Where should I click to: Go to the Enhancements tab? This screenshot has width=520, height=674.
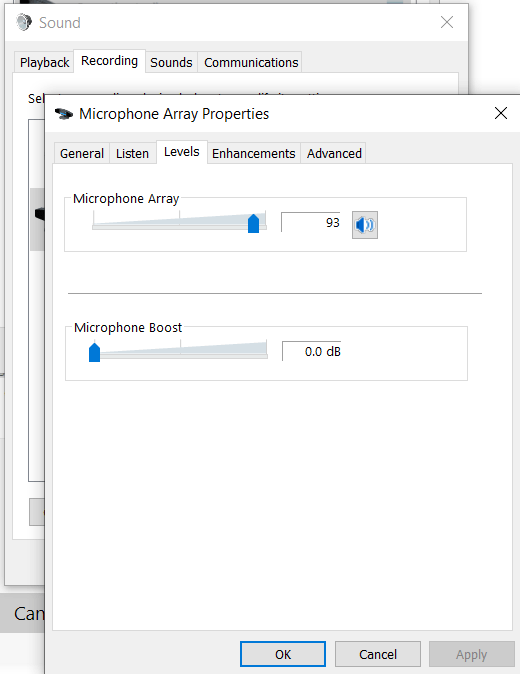254,153
